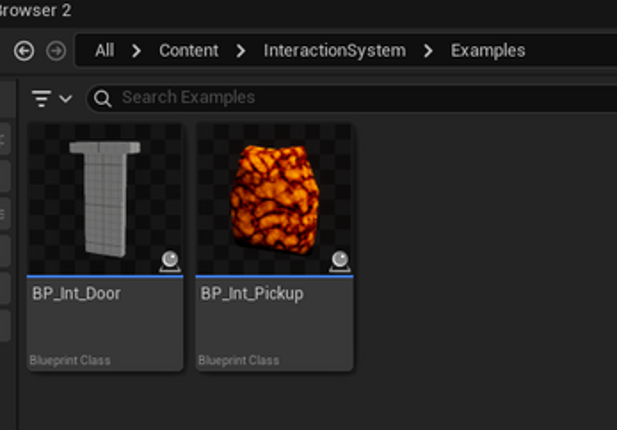
Task: Go back in Content Browser history
Action: pyautogui.click(x=24, y=51)
